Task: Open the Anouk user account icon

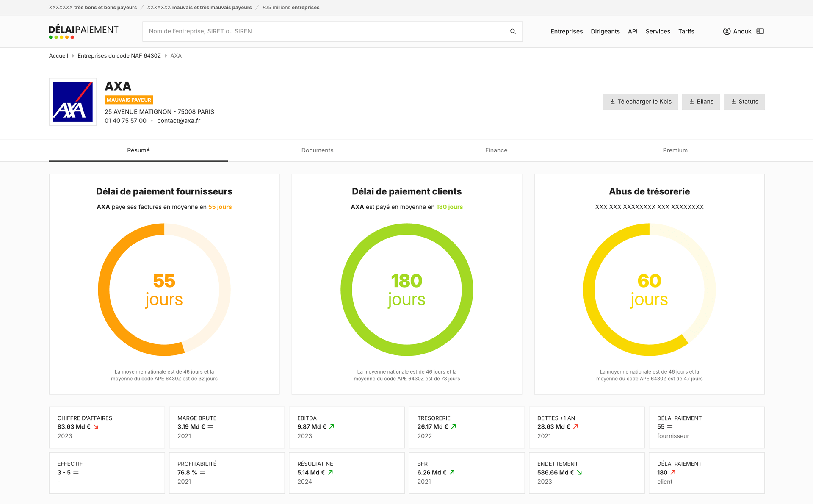Action: click(727, 31)
